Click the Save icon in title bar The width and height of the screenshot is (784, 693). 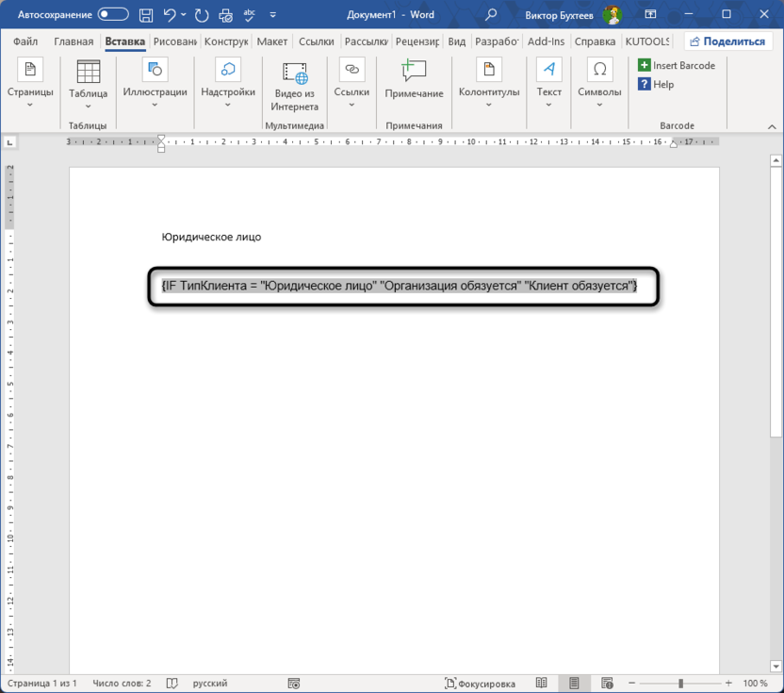point(146,14)
